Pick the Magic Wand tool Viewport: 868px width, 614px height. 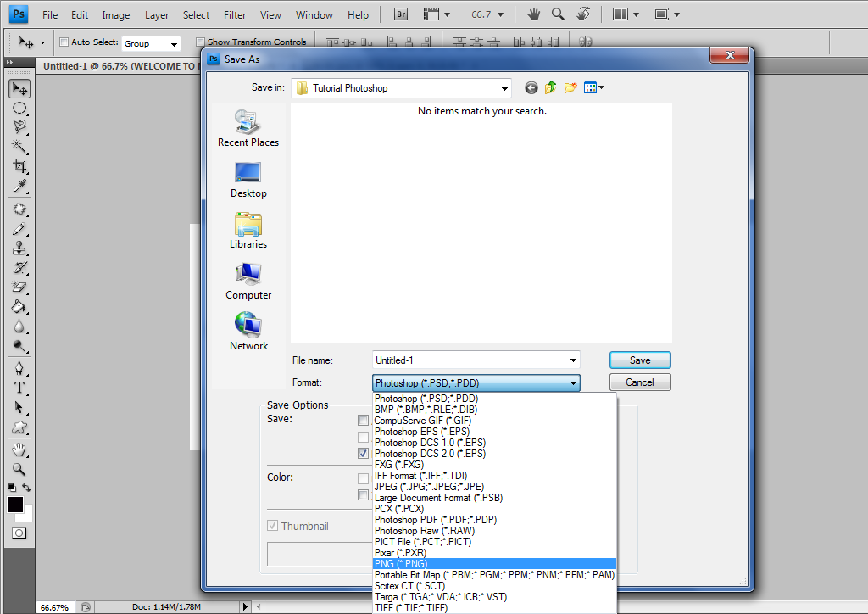19,147
